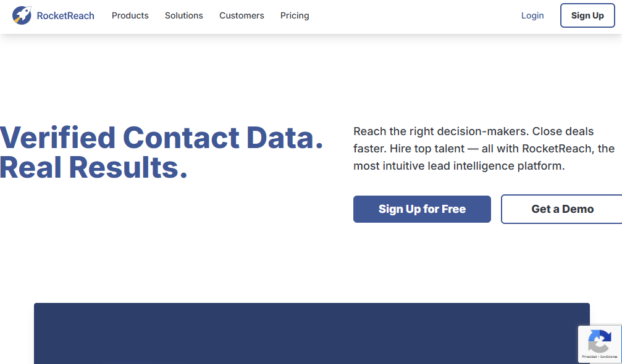Viewport: 622px width, 364px height.
Task: Click the reCAPTCHA arrows icon
Action: (599, 341)
